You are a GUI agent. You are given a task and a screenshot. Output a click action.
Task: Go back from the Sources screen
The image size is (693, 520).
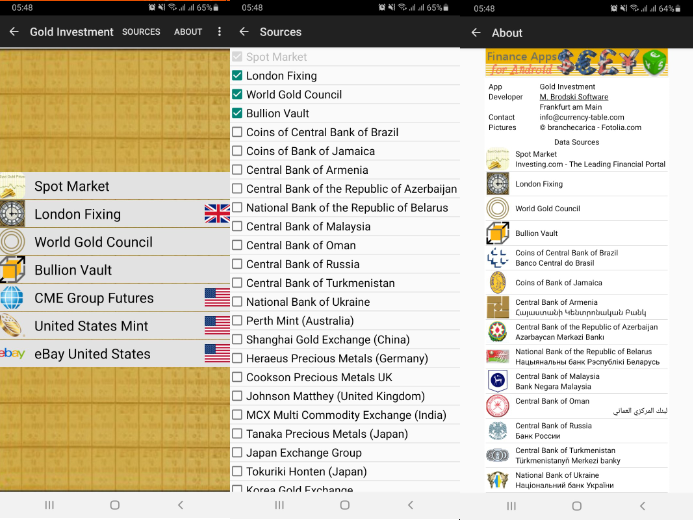244,32
